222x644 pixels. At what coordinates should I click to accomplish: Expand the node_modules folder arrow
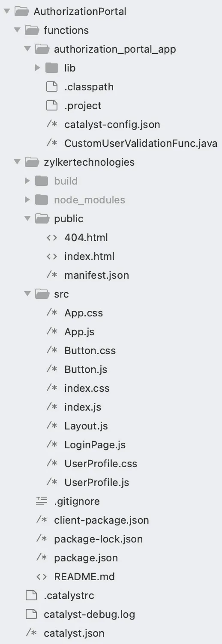pyautogui.click(x=27, y=200)
